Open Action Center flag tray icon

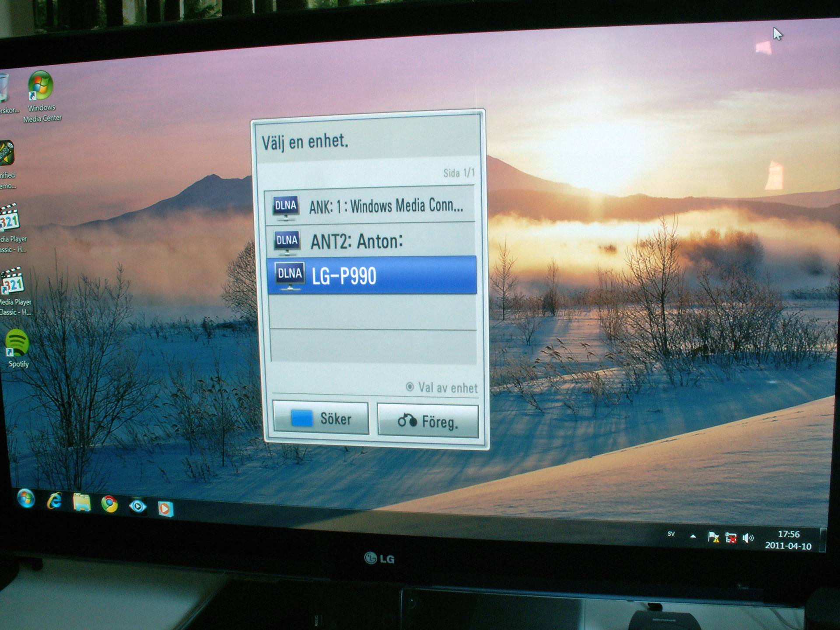click(713, 537)
